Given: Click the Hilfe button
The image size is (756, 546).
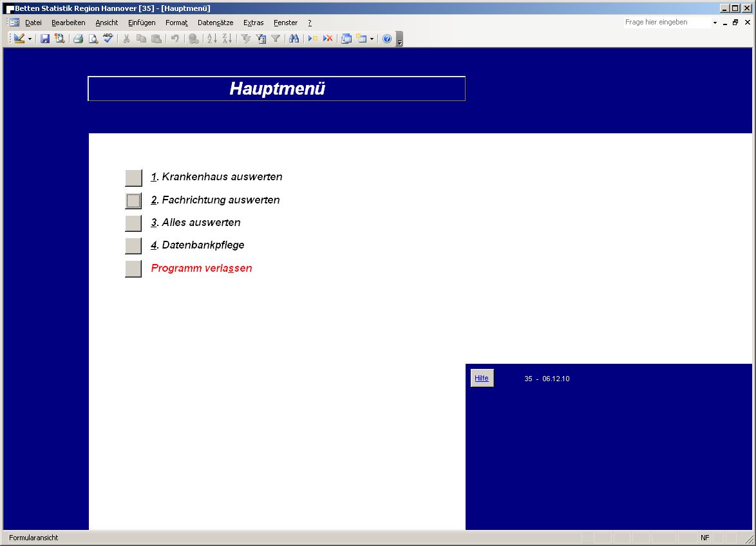Looking at the screenshot, I should pos(482,379).
